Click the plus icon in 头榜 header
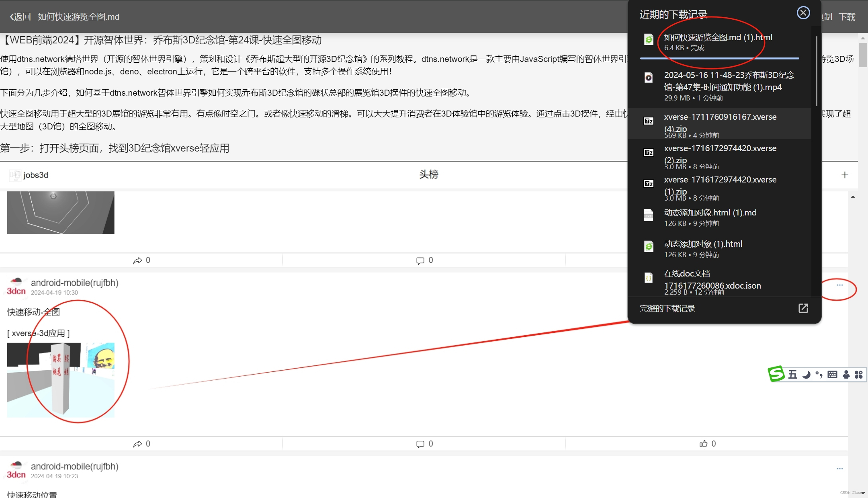Screen dimensions: 868x498 (x=845, y=175)
